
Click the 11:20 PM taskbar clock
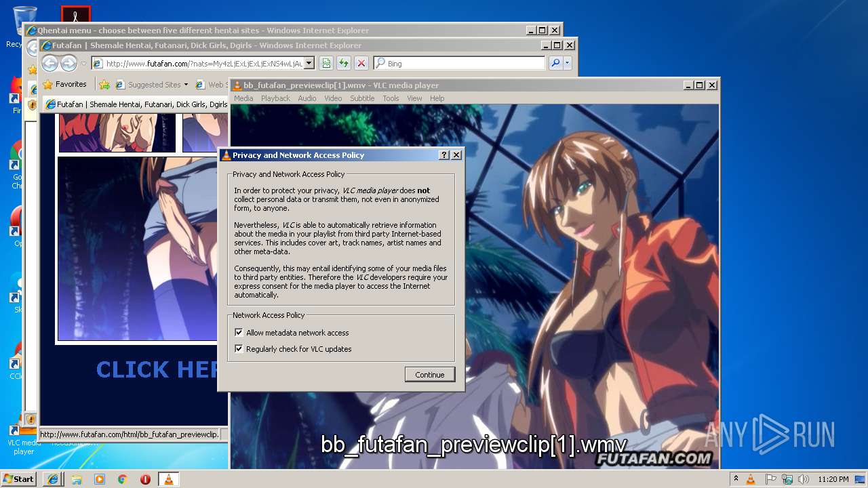pos(833,479)
